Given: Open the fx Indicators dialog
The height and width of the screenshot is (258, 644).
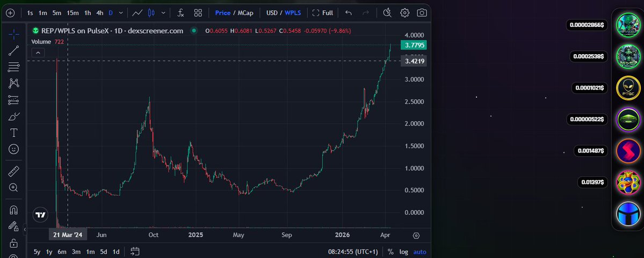Looking at the screenshot, I should (x=180, y=13).
